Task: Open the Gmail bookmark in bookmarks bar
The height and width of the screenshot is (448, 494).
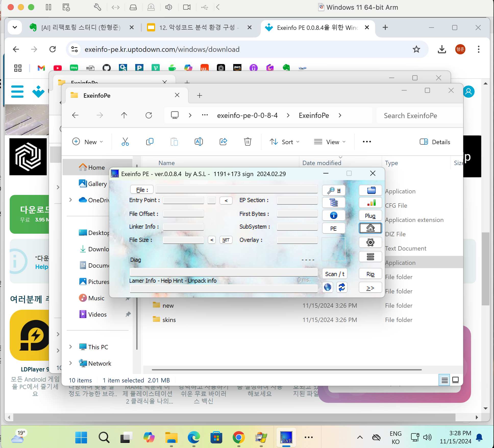Action: pos(41,68)
